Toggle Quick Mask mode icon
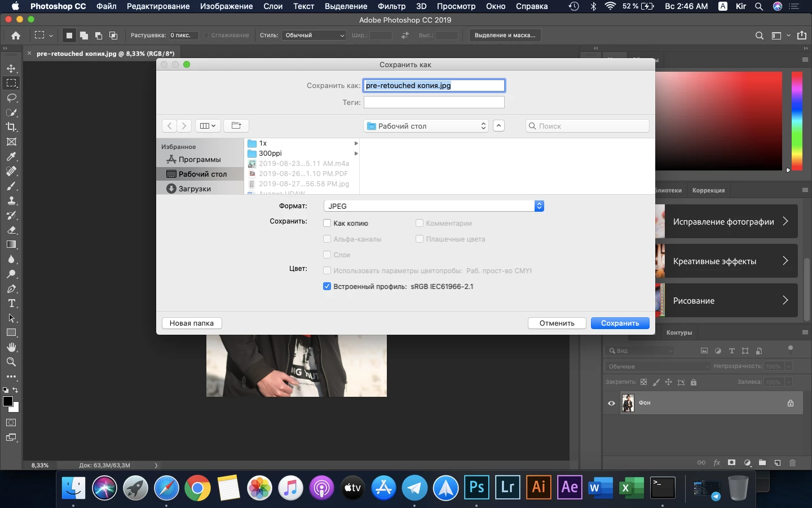 point(11,422)
